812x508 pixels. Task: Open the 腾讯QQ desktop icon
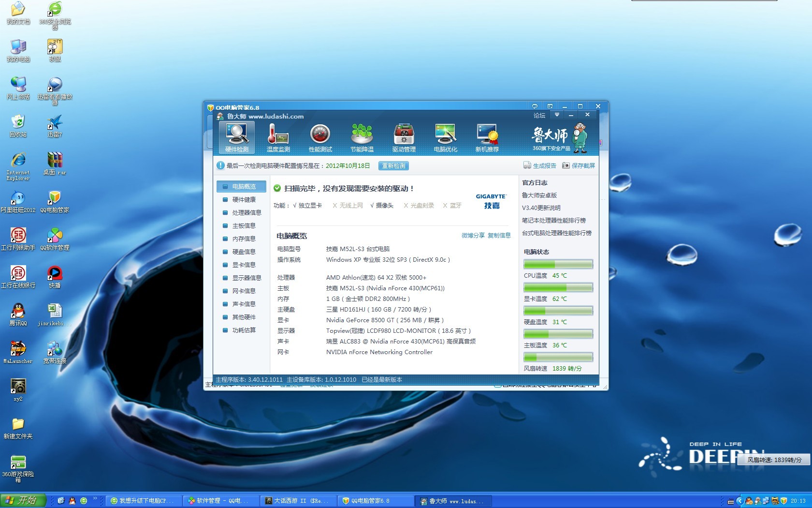[18, 315]
